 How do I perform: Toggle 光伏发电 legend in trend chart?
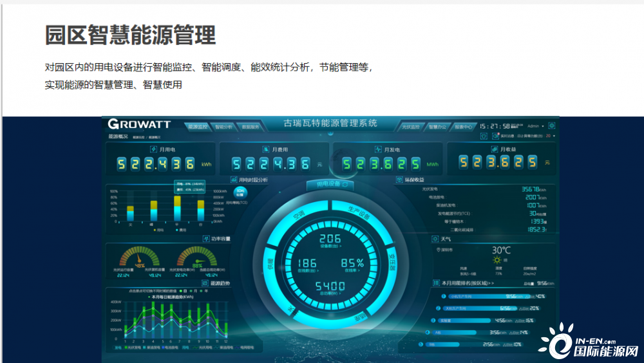pyautogui.click(x=132, y=348)
